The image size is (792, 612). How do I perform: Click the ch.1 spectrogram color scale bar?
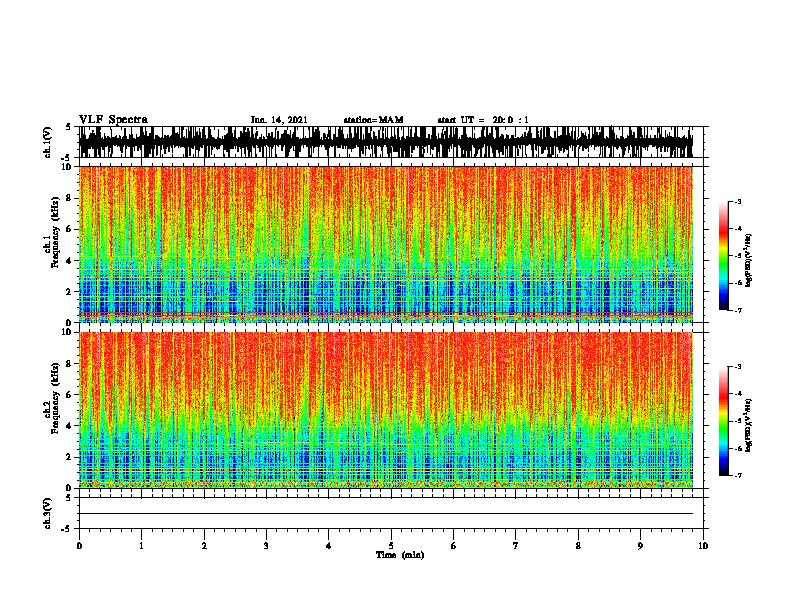pos(724,256)
